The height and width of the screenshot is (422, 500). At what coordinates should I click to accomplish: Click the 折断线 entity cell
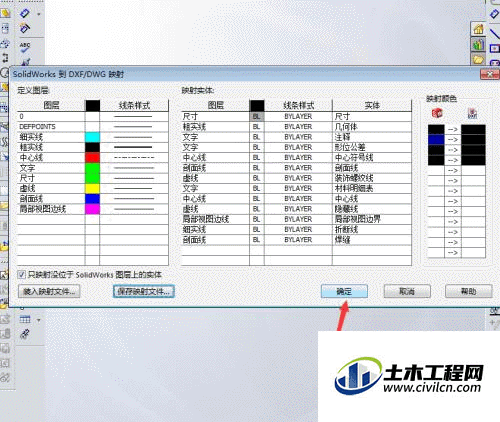[372, 230]
